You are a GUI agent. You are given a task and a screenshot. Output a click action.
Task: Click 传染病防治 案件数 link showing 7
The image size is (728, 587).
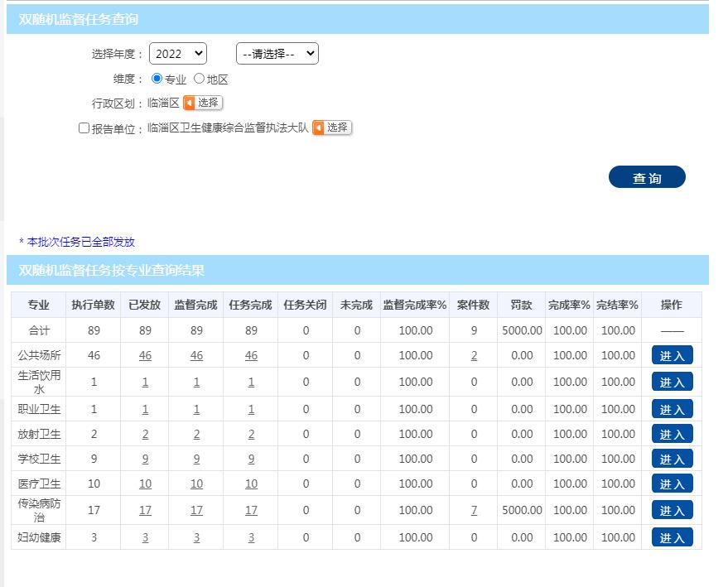[x=474, y=510]
